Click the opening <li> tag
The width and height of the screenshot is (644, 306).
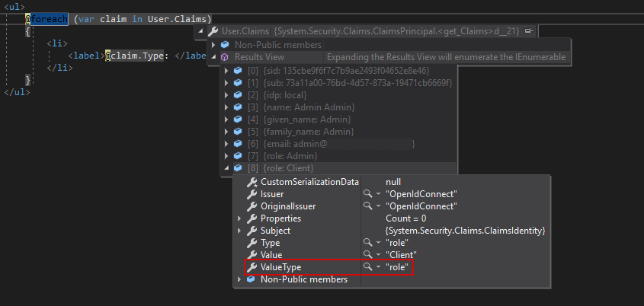[x=57, y=43]
